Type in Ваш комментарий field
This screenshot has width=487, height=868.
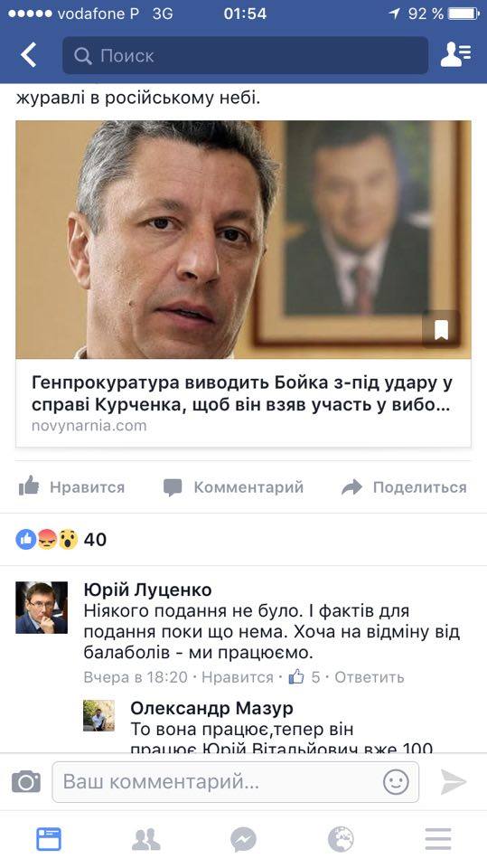tap(235, 782)
